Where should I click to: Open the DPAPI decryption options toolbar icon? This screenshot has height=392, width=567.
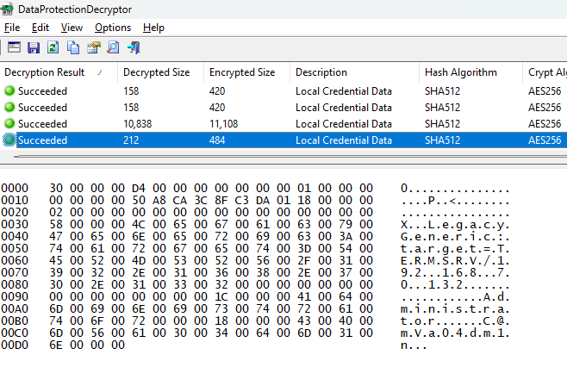pos(14,47)
